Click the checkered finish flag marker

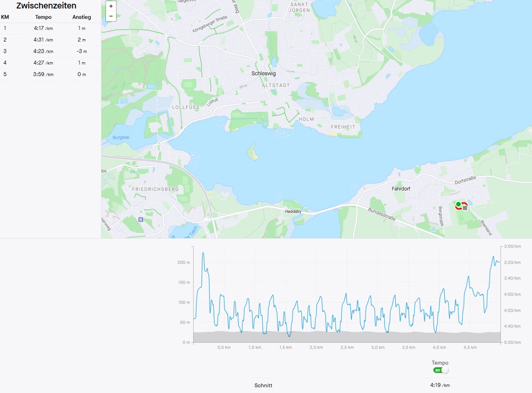click(464, 208)
